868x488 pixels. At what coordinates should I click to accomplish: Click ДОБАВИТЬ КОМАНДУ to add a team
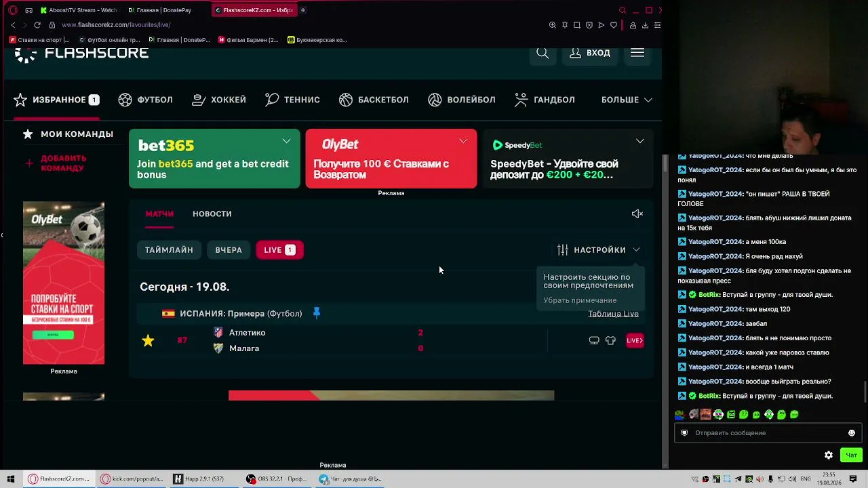tap(56, 163)
